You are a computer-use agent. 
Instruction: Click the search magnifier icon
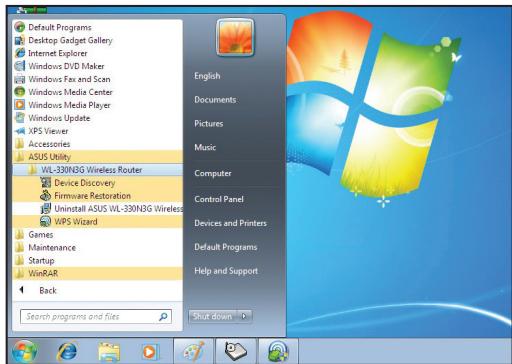163,316
